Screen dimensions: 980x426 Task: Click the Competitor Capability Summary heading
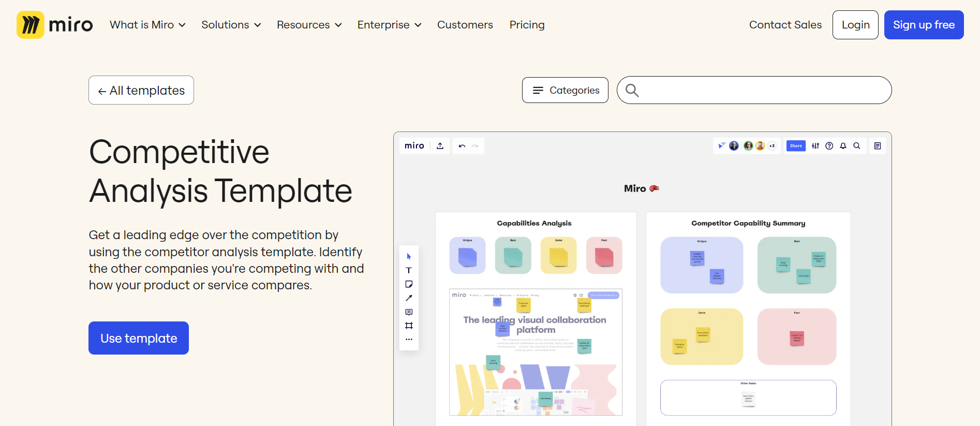click(748, 223)
